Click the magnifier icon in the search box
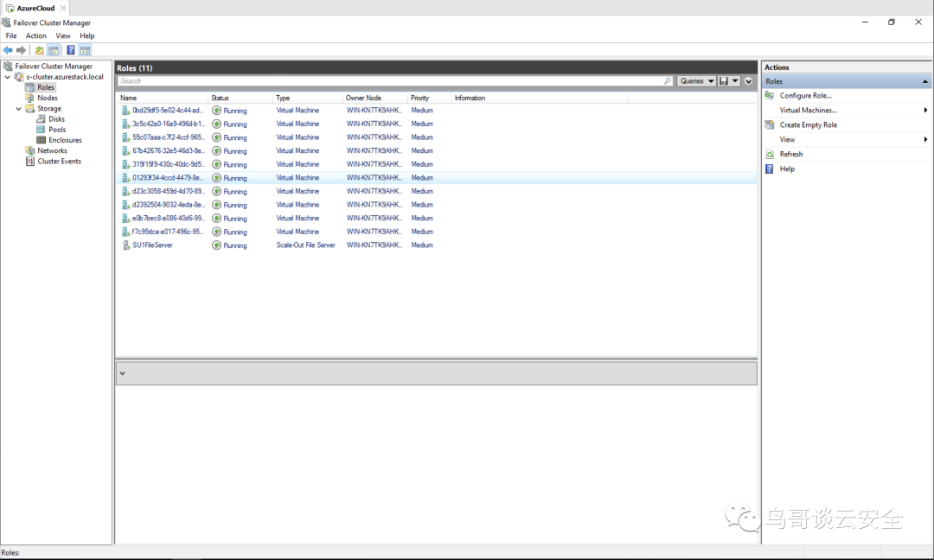 click(668, 81)
